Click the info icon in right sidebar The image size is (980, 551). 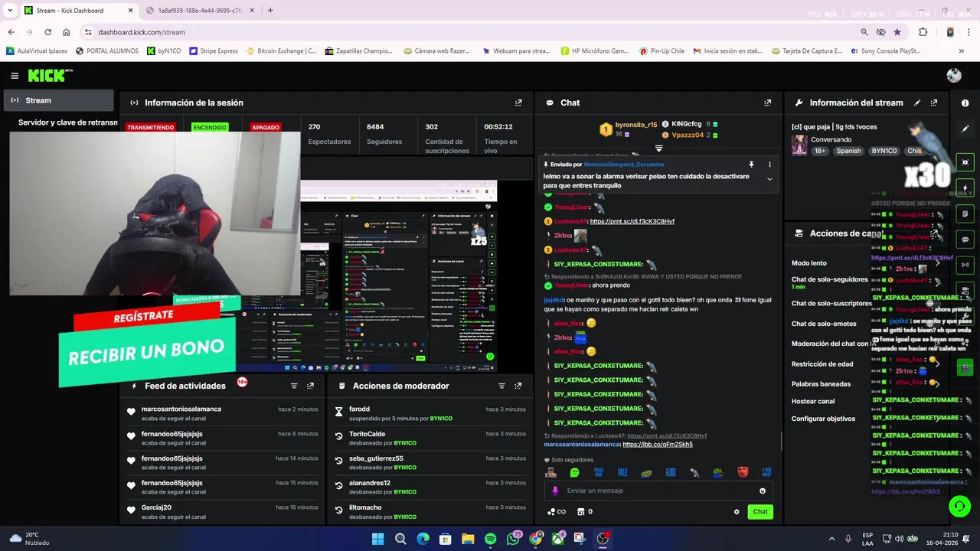(x=965, y=103)
